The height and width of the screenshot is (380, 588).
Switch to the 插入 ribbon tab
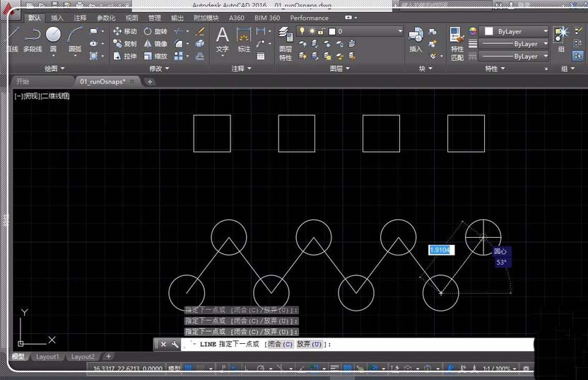coord(57,18)
